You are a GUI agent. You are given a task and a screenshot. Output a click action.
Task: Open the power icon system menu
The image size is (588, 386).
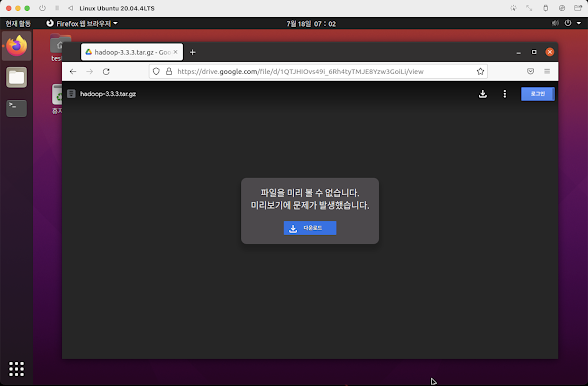[x=568, y=23]
